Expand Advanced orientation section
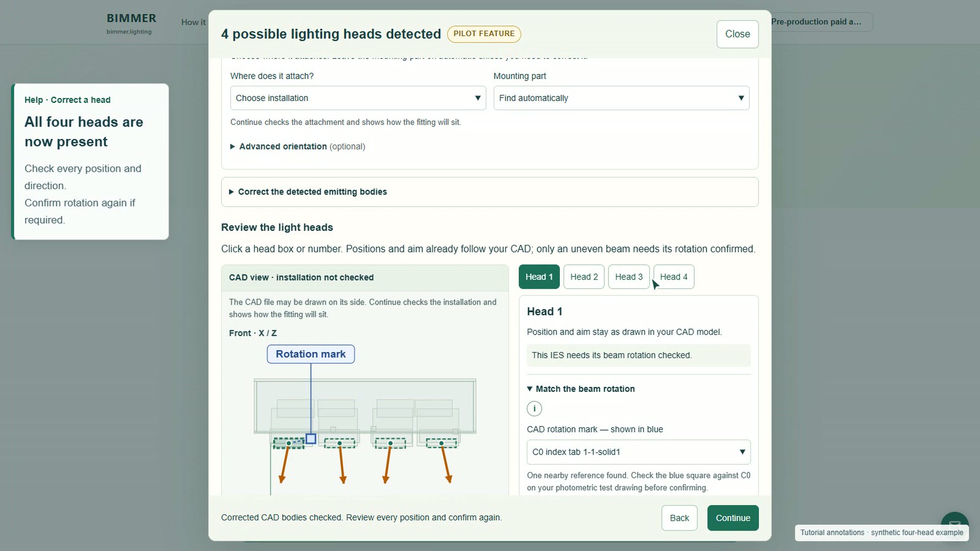Image resolution: width=980 pixels, height=551 pixels. (298, 146)
